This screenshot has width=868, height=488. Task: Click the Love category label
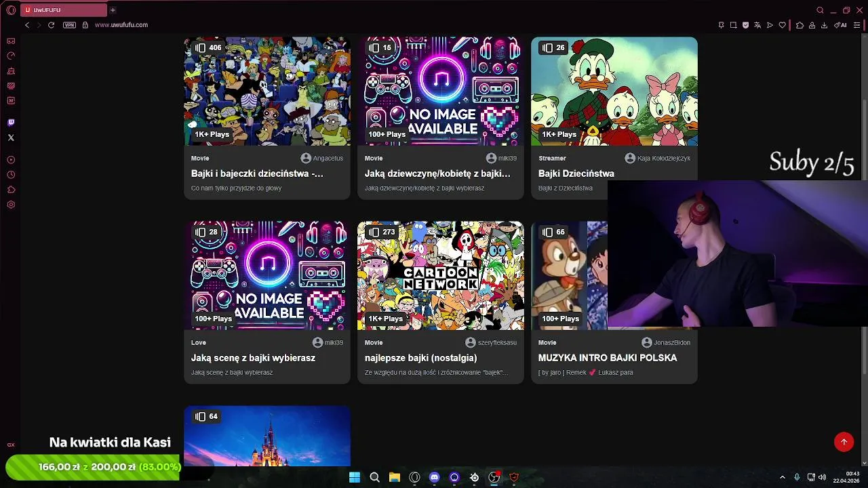(x=199, y=342)
